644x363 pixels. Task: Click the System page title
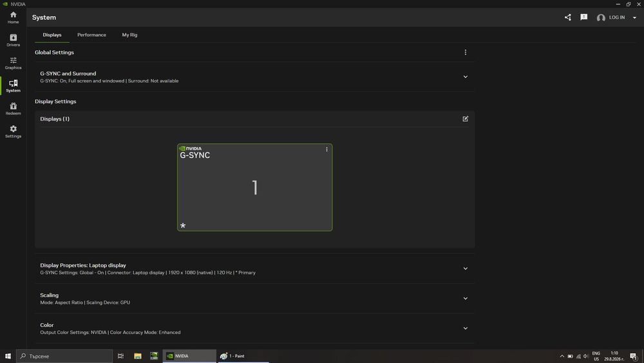[x=44, y=17]
